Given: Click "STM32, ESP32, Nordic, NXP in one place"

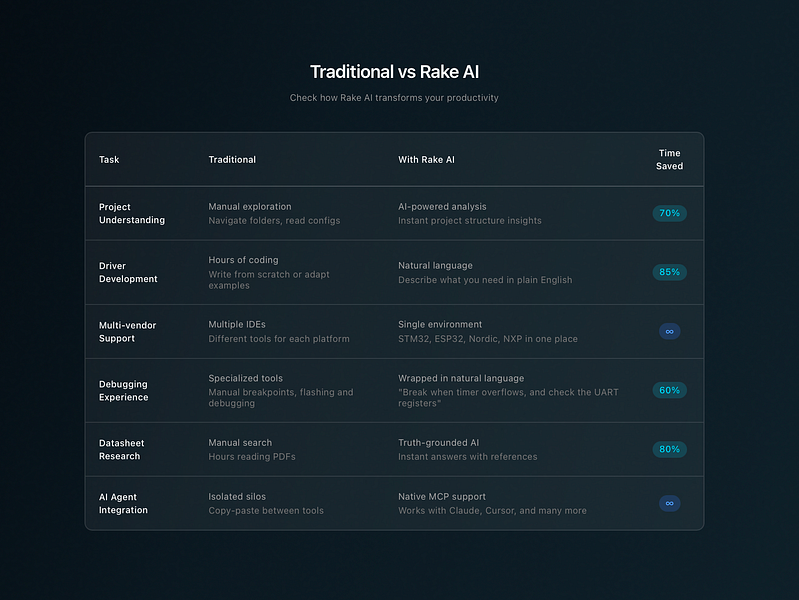Looking at the screenshot, I should coord(488,338).
